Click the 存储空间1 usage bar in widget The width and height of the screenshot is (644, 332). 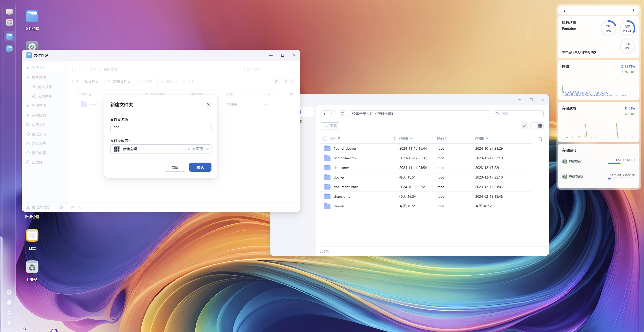[621, 164]
